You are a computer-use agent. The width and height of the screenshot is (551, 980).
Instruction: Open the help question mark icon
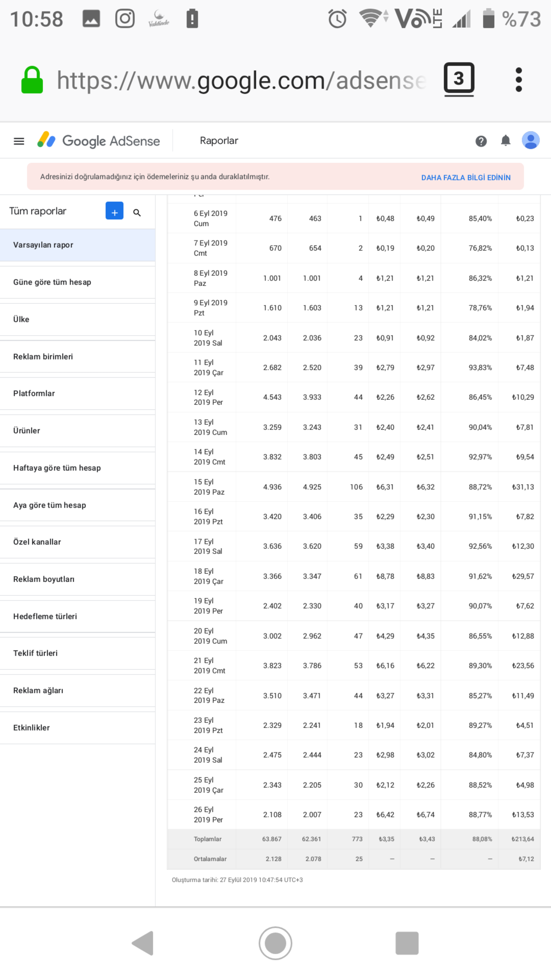point(481,141)
